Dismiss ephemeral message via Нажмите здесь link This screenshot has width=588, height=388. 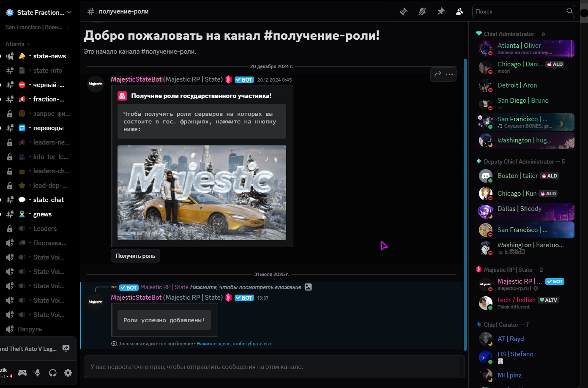234,344
